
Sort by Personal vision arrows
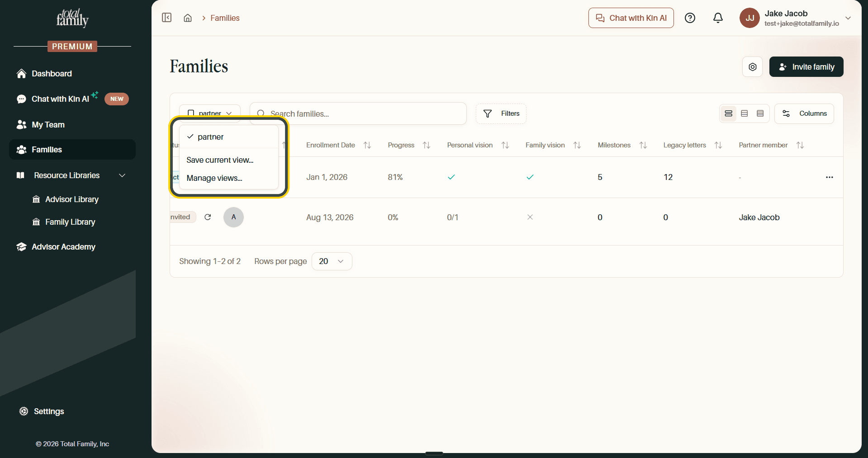click(505, 145)
